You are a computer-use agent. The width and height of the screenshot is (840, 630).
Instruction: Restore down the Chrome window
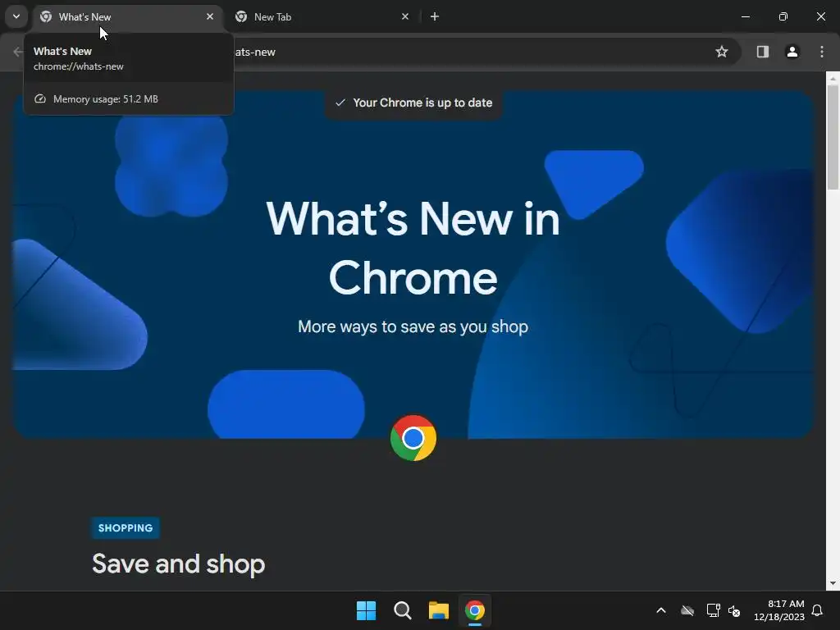pos(783,16)
